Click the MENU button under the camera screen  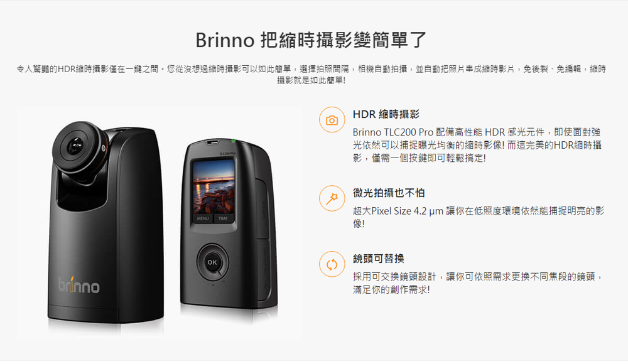[203, 218]
